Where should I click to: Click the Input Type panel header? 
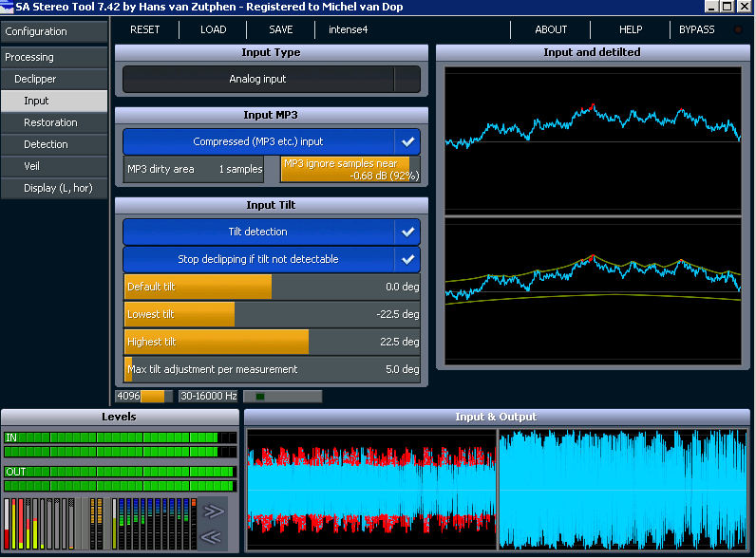272,52
